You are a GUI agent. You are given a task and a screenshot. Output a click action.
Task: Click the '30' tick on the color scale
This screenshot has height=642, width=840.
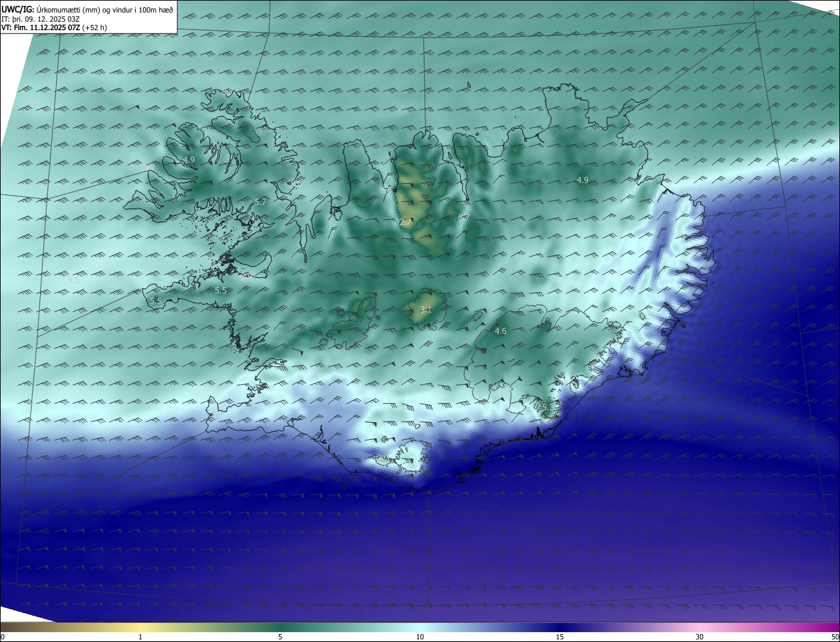[700, 637]
